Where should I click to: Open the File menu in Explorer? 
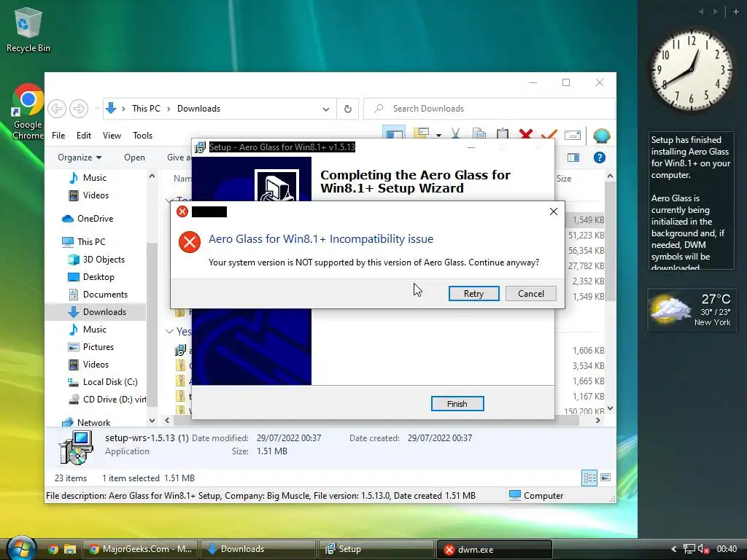point(58,135)
